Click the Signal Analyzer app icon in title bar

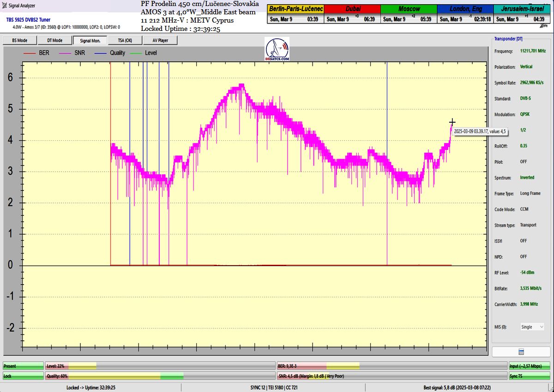click(5, 6)
